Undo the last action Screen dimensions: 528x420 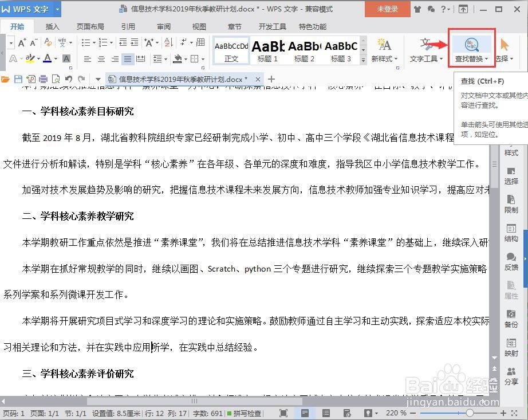coord(69,79)
